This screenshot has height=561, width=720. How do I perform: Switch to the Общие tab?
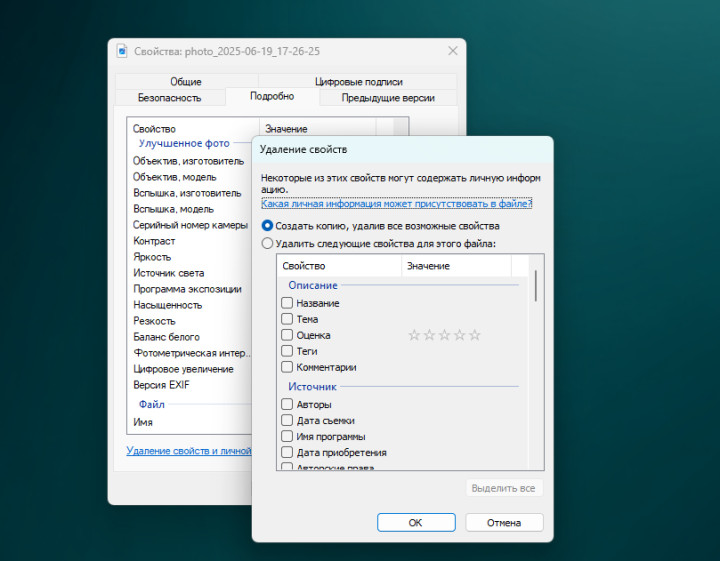pyautogui.click(x=185, y=82)
